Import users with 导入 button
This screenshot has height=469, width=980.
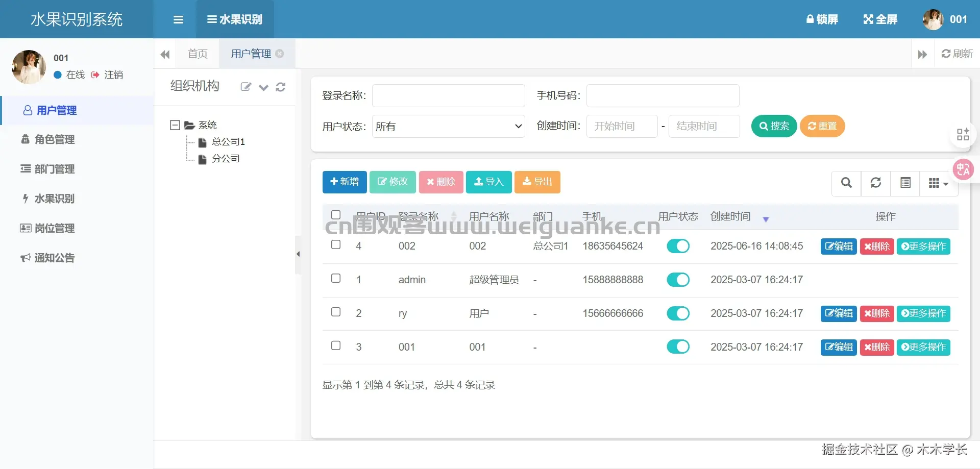(x=488, y=182)
